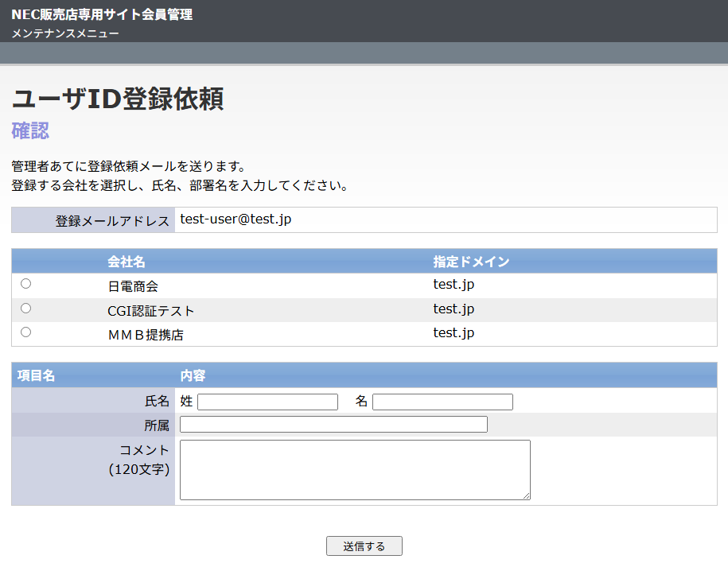Click test.jp domain in ＭＭＢ提携店 row
Viewport: 728px width, 567px height.
coord(454,332)
